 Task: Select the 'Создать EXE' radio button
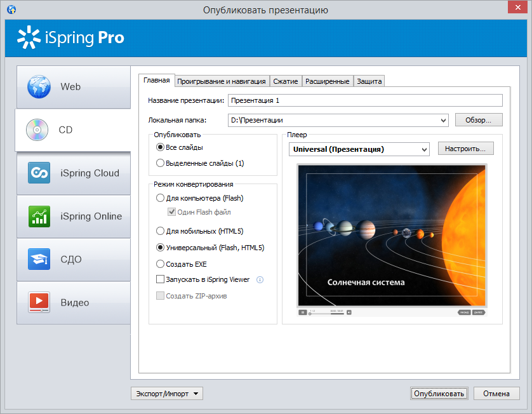pyautogui.click(x=160, y=264)
